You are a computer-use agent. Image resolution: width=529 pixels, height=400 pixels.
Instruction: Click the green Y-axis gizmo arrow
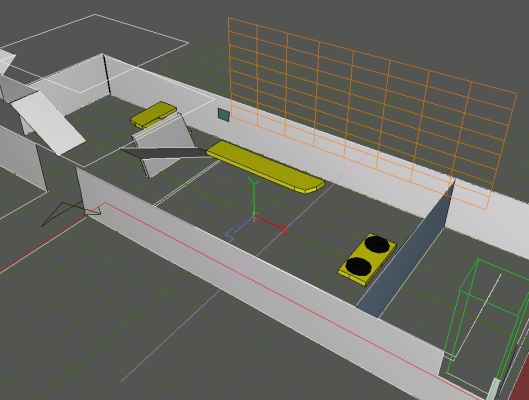(x=254, y=196)
